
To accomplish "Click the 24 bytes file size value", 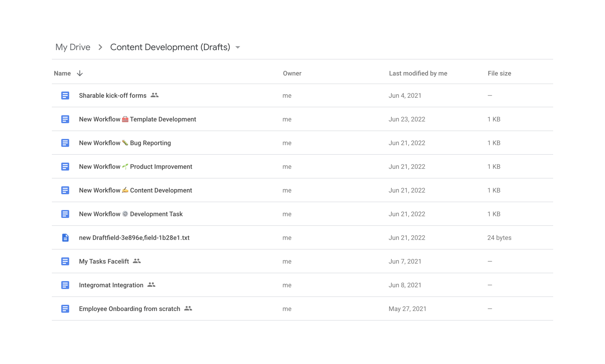I will (x=499, y=238).
